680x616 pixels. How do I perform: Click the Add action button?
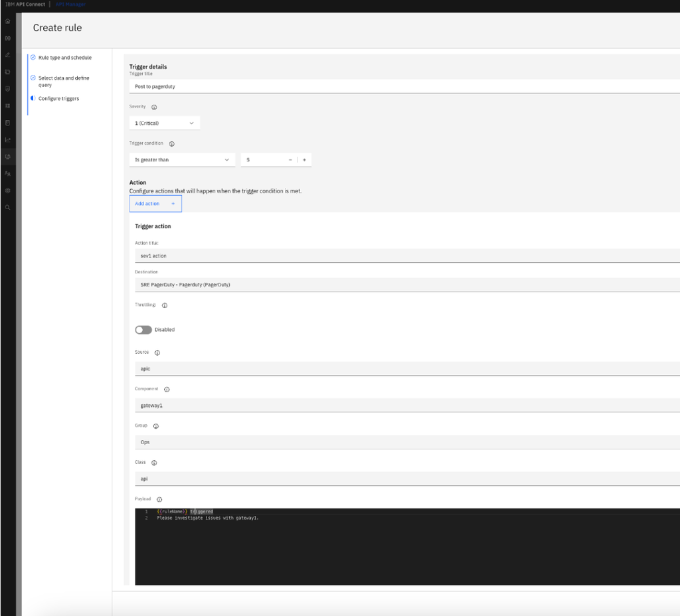[x=155, y=203]
